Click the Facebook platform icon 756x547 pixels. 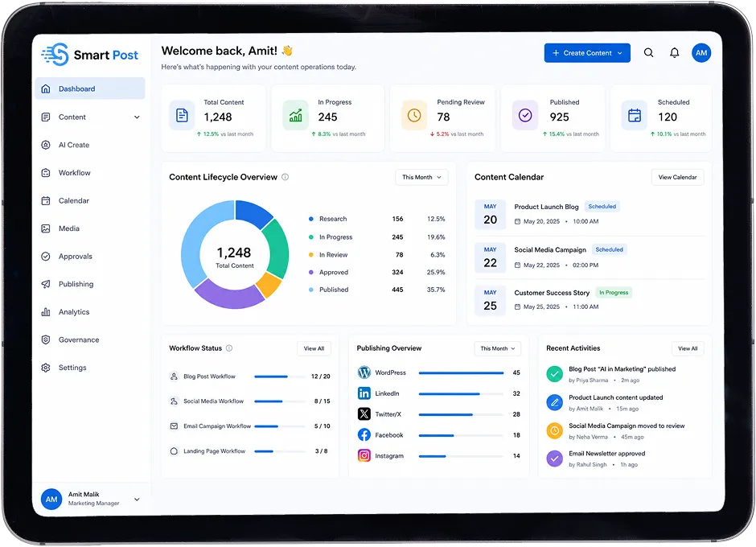364,434
